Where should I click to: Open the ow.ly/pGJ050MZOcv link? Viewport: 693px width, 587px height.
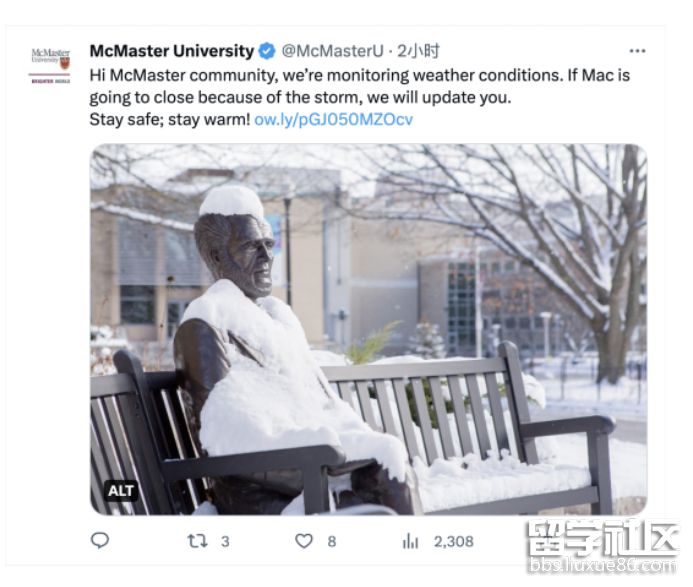[x=334, y=119]
